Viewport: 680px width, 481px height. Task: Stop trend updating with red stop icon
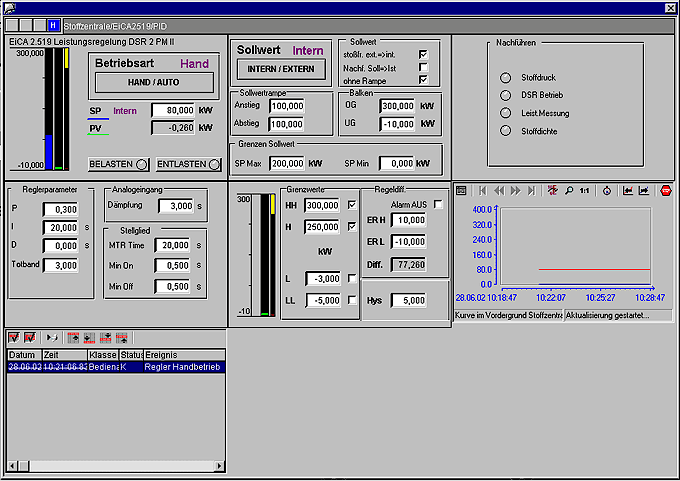pyautogui.click(x=666, y=190)
